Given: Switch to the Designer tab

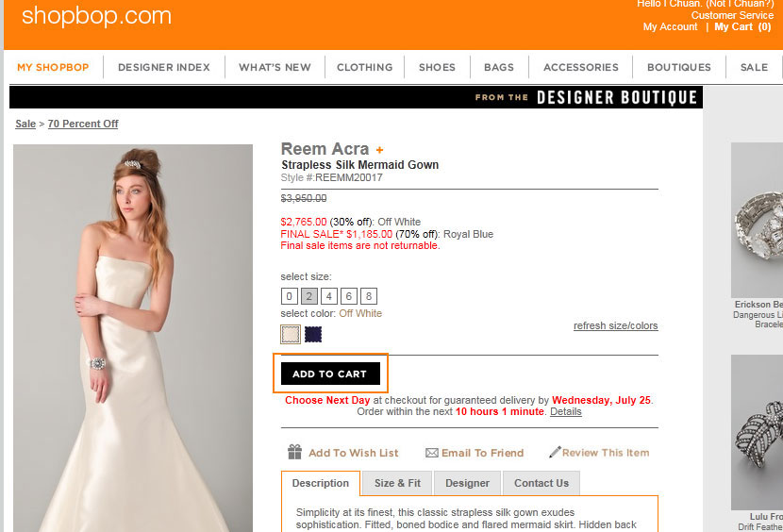Looking at the screenshot, I should (x=467, y=483).
